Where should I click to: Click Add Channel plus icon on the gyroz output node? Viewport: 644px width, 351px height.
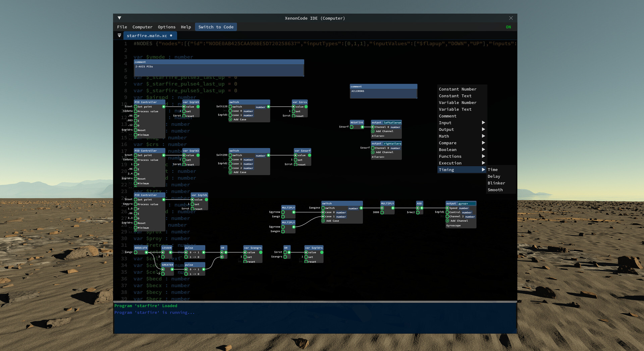[447, 221]
